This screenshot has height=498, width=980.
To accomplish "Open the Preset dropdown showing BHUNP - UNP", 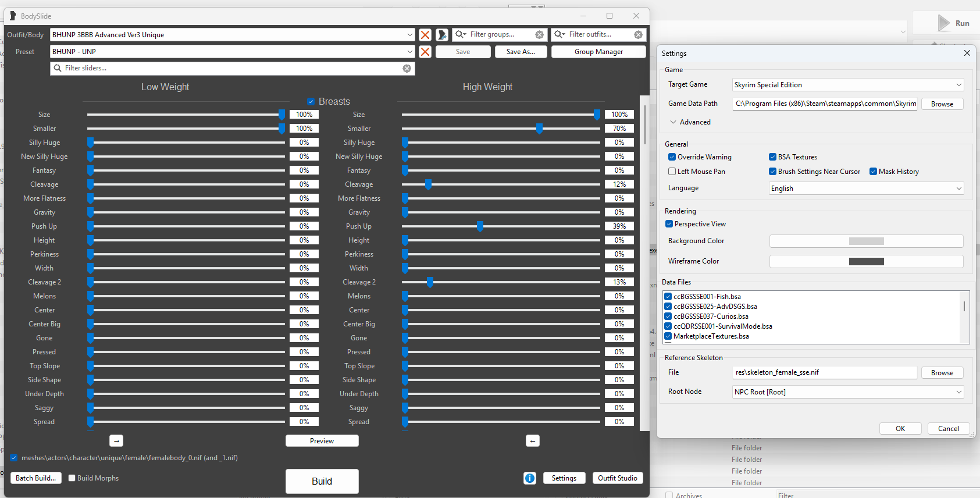I will (233, 52).
